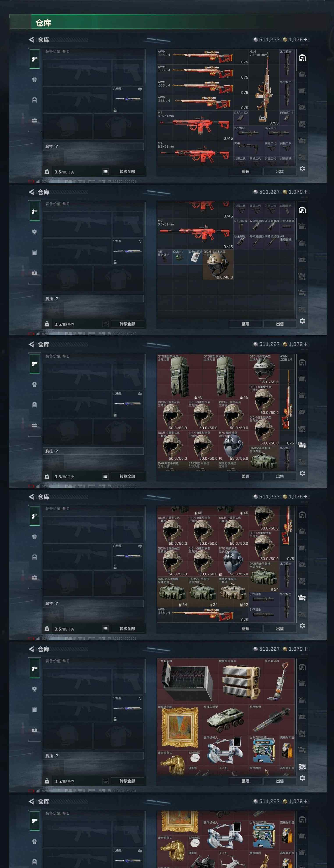Go back via arrow beside topmost 仓库
The width and height of the screenshot is (334, 868).
pos(31,40)
